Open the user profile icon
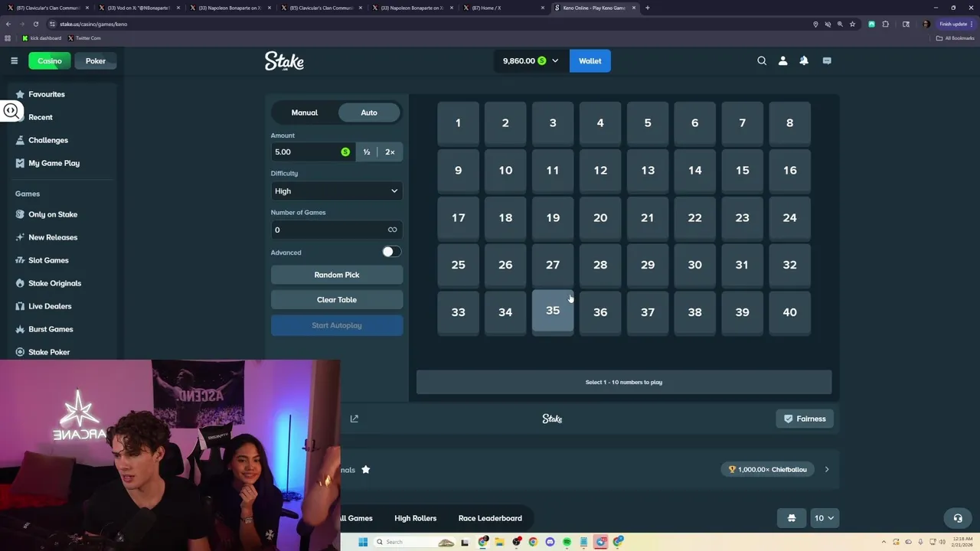980x551 pixels. (782, 60)
